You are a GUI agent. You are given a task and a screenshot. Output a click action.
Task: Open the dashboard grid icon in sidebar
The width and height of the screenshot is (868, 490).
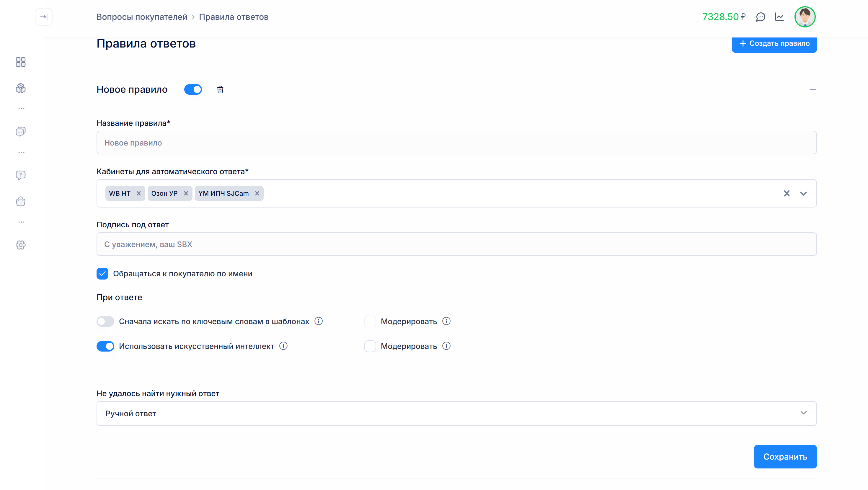click(21, 62)
